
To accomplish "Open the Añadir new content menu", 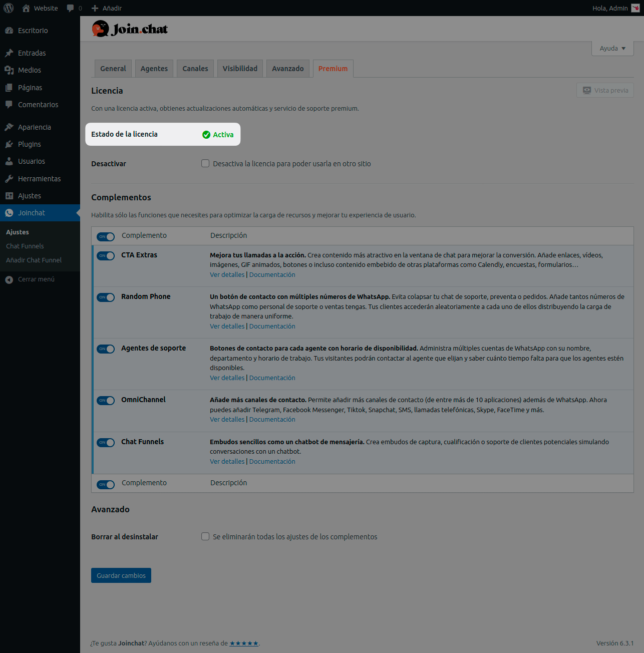I will [x=107, y=8].
